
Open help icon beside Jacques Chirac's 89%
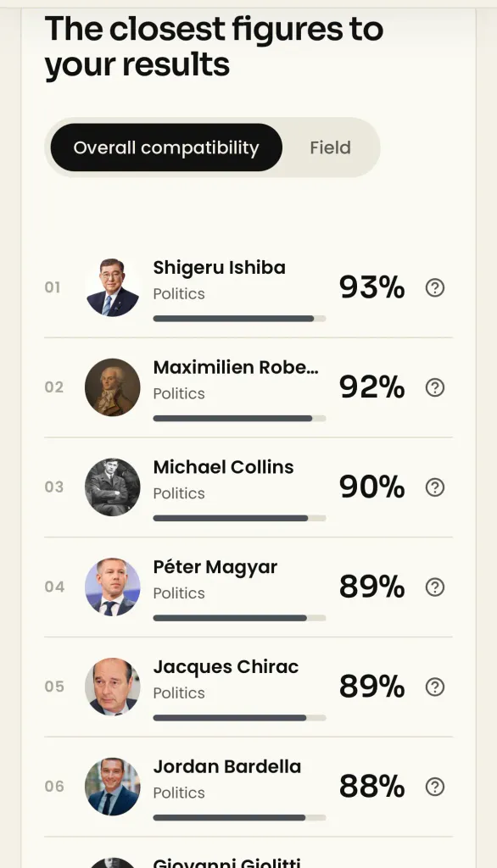pyautogui.click(x=435, y=687)
